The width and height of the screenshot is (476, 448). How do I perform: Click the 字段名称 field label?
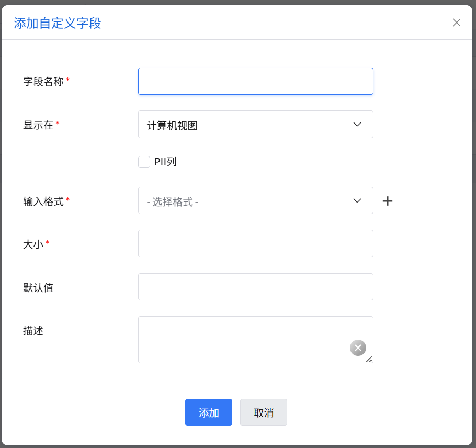coord(43,82)
